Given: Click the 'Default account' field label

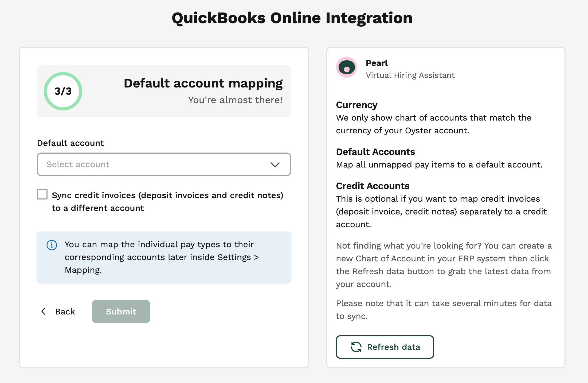Looking at the screenshot, I should coord(70,143).
